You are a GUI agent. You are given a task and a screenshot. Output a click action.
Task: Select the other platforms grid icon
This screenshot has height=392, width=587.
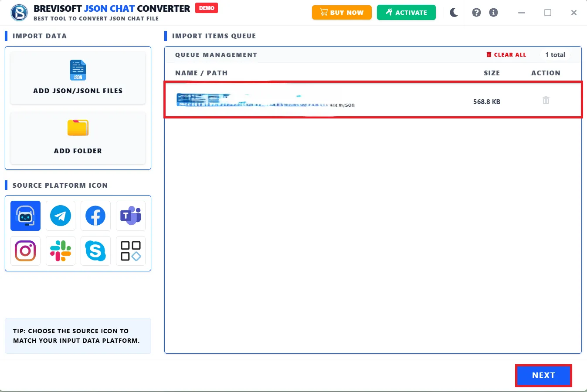(x=131, y=251)
